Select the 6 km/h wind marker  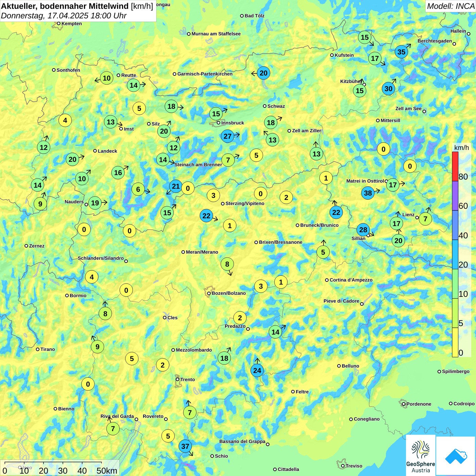138,189
